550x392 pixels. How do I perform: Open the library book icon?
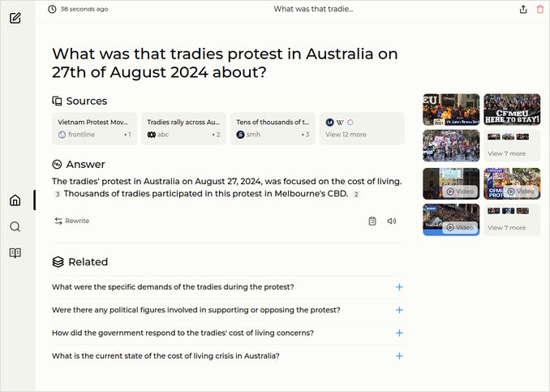point(15,252)
